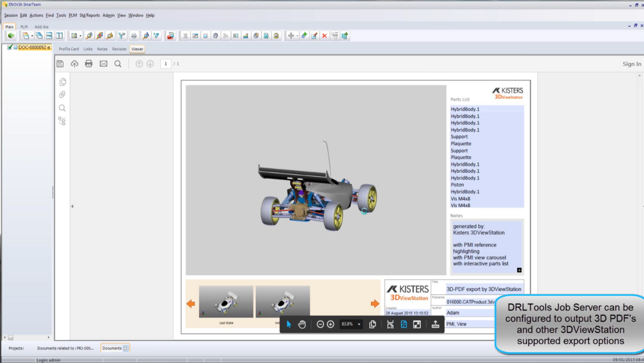Image resolution: width=644 pixels, height=363 pixels.
Task: Go to previous page arrow
Action: [139, 64]
